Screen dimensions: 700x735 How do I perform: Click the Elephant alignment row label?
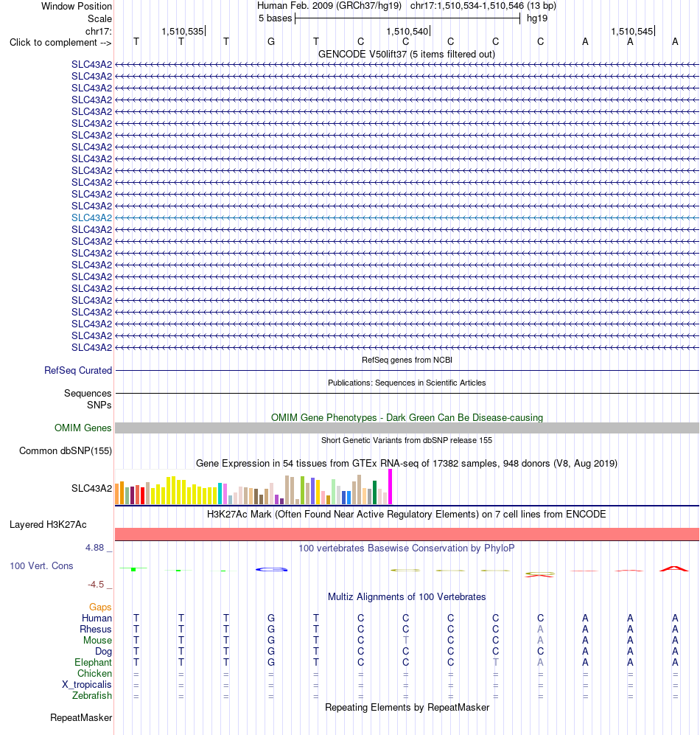click(x=93, y=662)
